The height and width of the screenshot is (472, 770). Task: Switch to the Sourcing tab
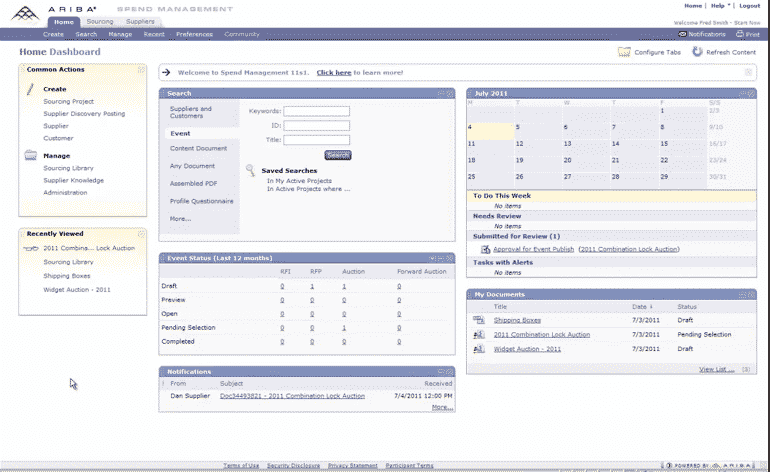100,20
